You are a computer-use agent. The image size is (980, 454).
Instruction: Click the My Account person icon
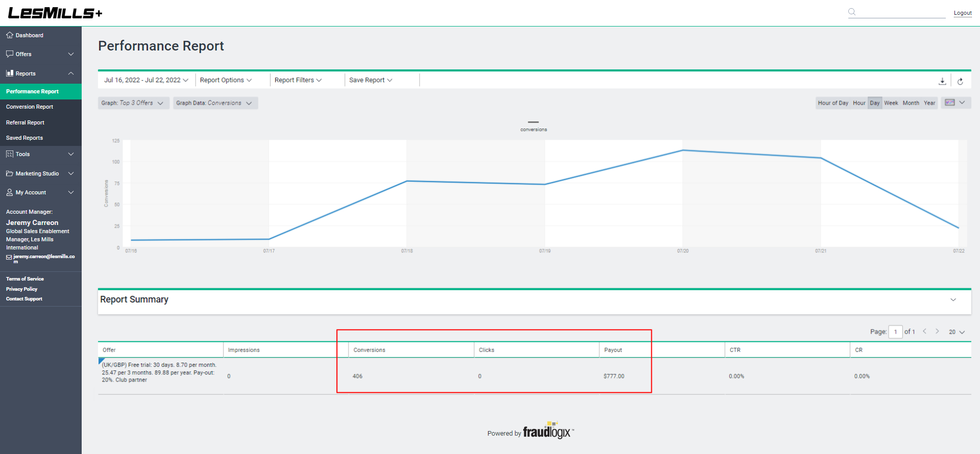pos(10,192)
